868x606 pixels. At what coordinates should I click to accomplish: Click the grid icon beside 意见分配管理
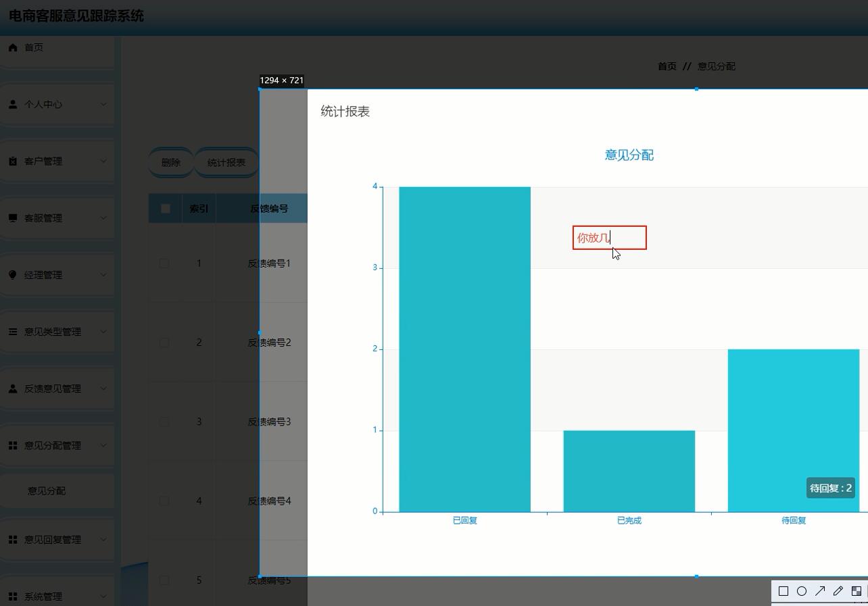pos(13,445)
